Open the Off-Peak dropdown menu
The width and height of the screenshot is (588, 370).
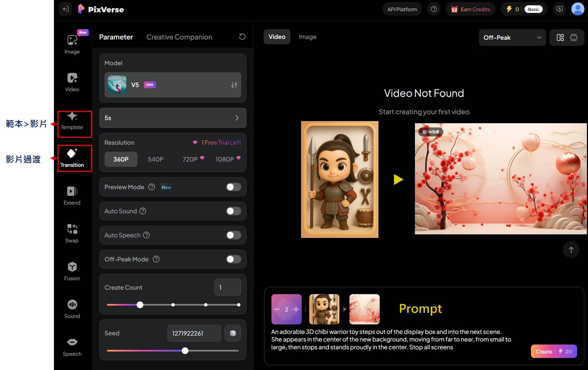(x=512, y=38)
